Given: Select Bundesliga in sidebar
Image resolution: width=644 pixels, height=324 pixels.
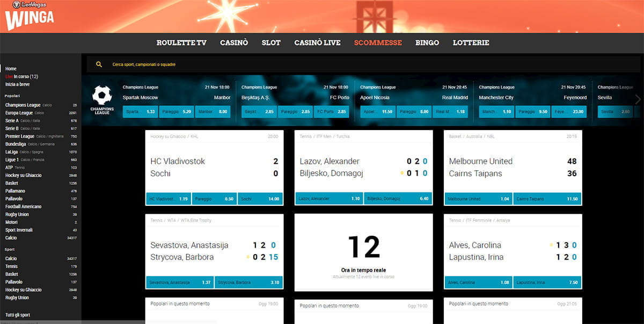Looking at the screenshot, I should (41, 144).
